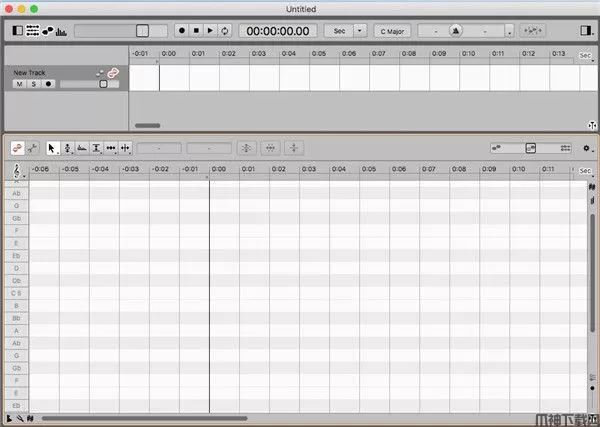The width and height of the screenshot is (600, 427).
Task: Open the Correct Pitch macro
Action: pos(246,148)
